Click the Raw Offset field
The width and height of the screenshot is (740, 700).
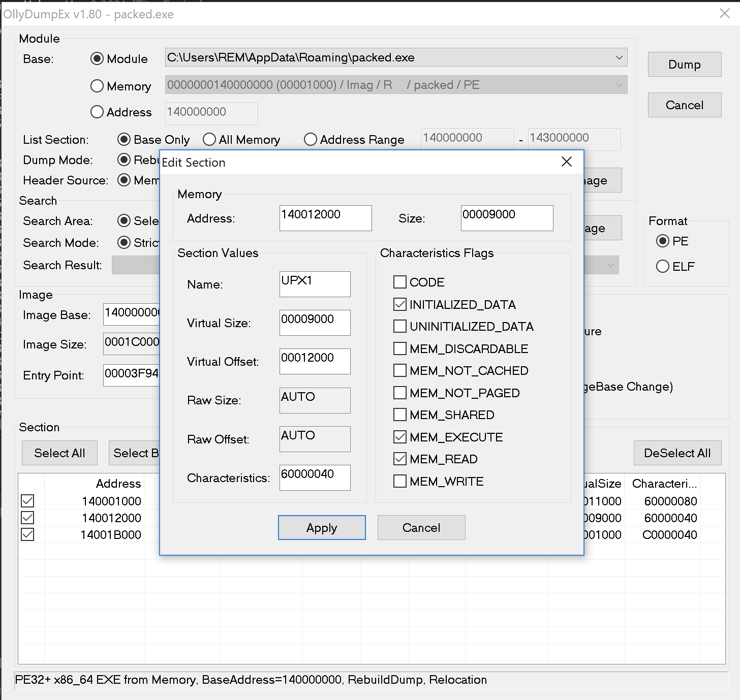[x=315, y=439]
